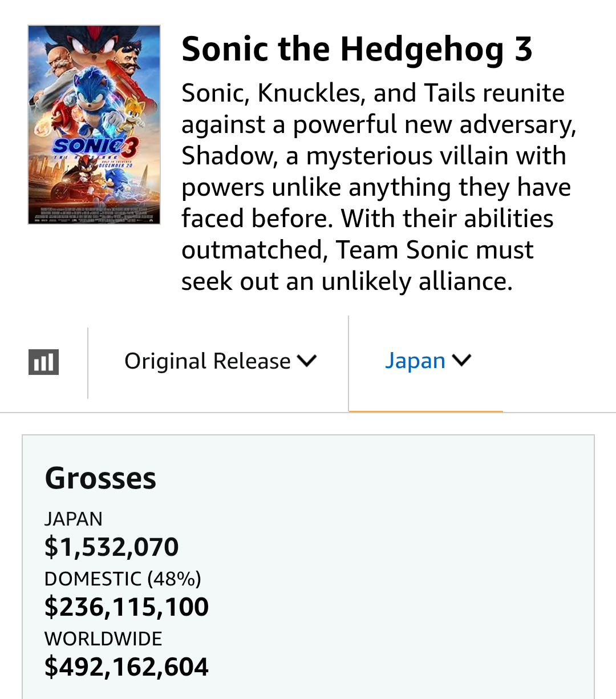
Task: Open the Sonic 3 movie poster thumbnail
Action: pyautogui.click(x=94, y=124)
